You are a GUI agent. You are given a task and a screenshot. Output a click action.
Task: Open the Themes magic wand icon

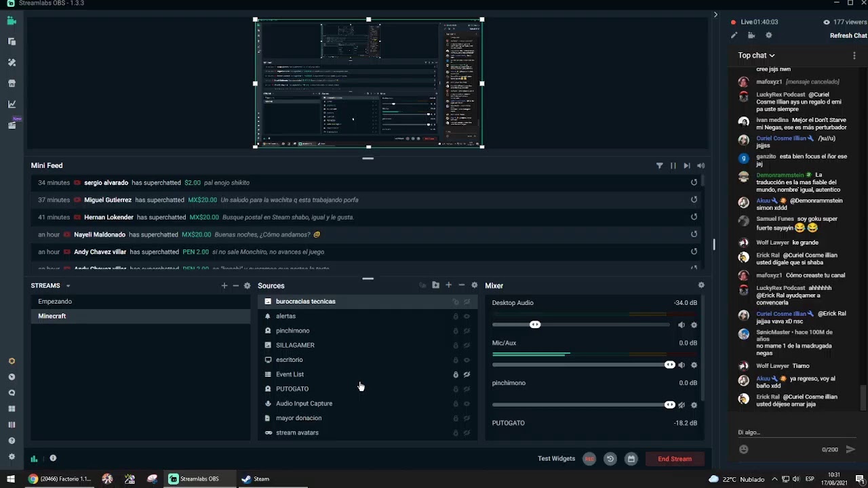tap(12, 62)
